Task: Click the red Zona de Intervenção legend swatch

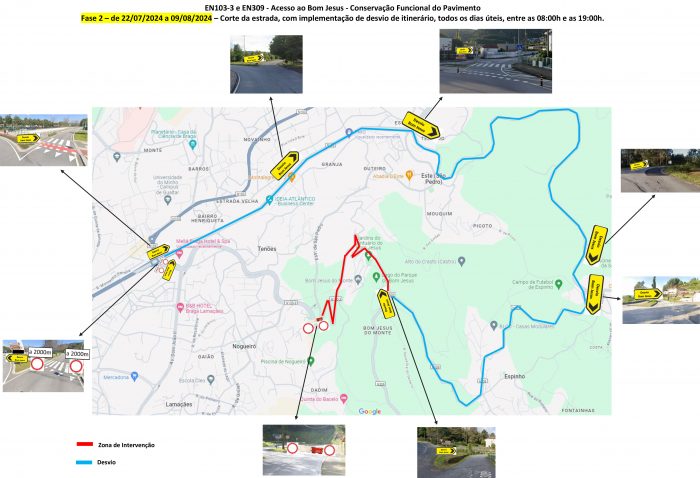Action: 86,444
